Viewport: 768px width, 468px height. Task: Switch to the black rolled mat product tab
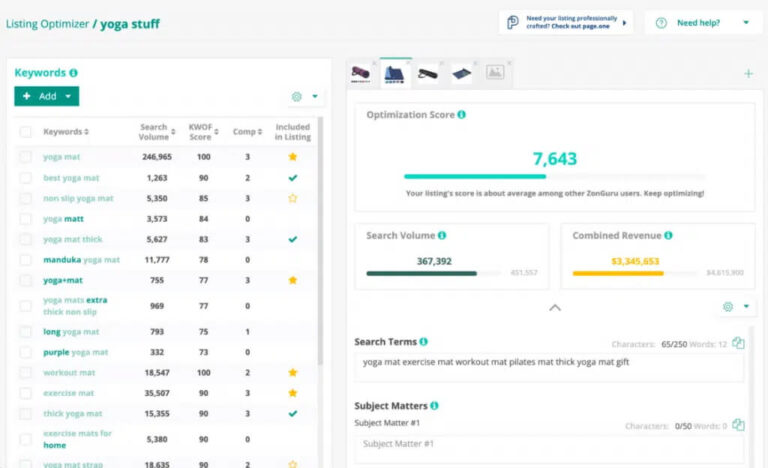click(x=428, y=74)
